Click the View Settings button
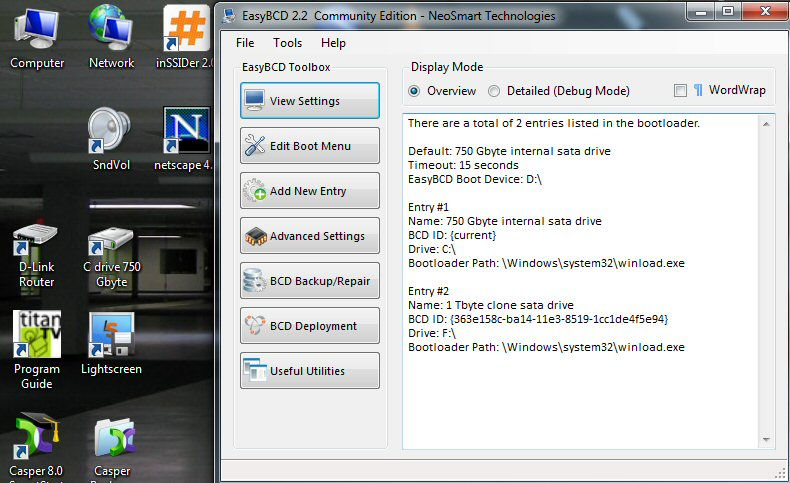 click(x=310, y=101)
